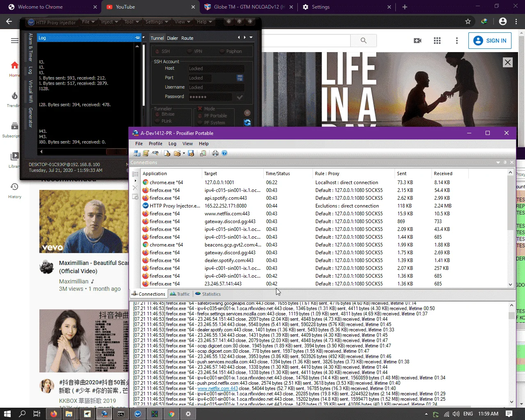
Task: Open YouTube apps grid icon
Action: [x=437, y=41]
